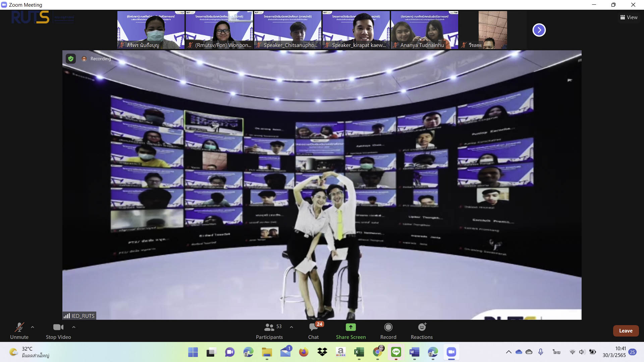The height and width of the screenshot is (362, 644).
Task: Open the Participants panel
Action: (x=269, y=331)
